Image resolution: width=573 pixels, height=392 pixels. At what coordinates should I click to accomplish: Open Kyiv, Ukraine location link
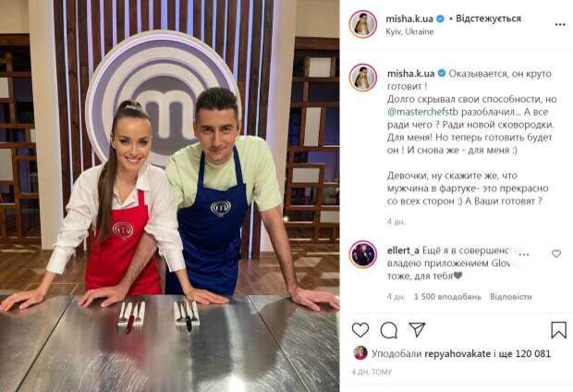coord(409,31)
